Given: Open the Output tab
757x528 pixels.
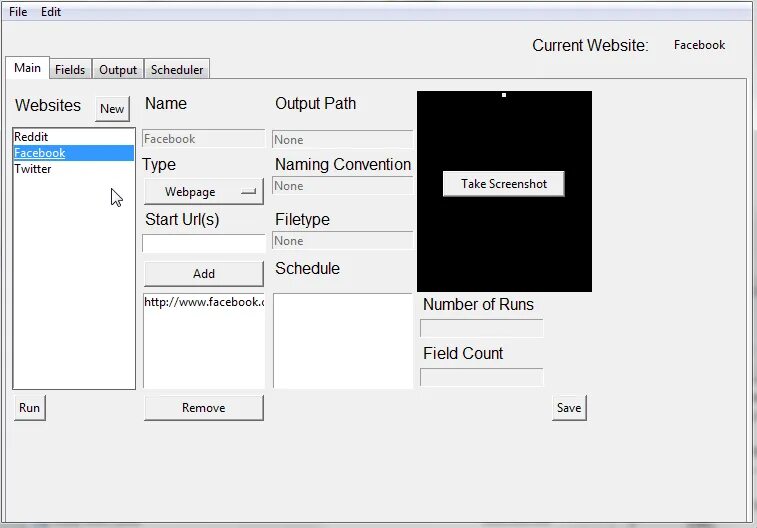Looking at the screenshot, I should pyautogui.click(x=118, y=69).
